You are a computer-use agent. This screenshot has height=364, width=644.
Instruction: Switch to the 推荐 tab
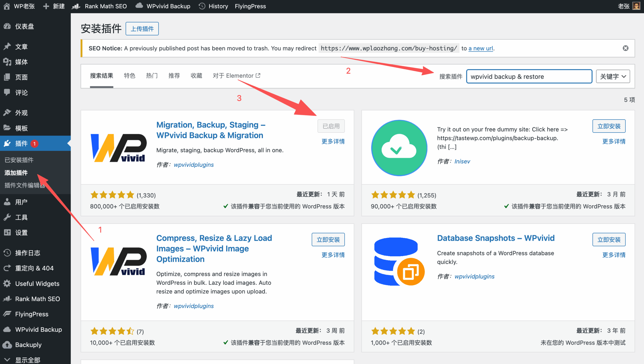174,76
